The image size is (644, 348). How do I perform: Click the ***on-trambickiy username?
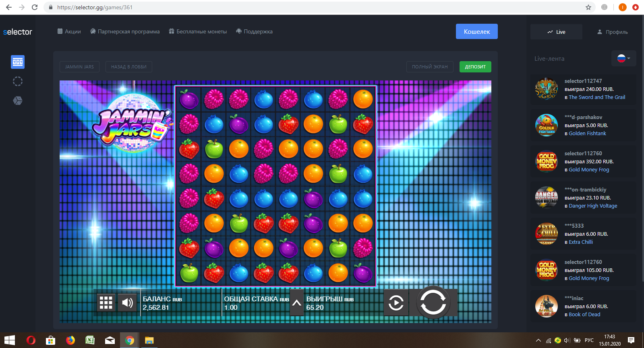click(x=585, y=189)
